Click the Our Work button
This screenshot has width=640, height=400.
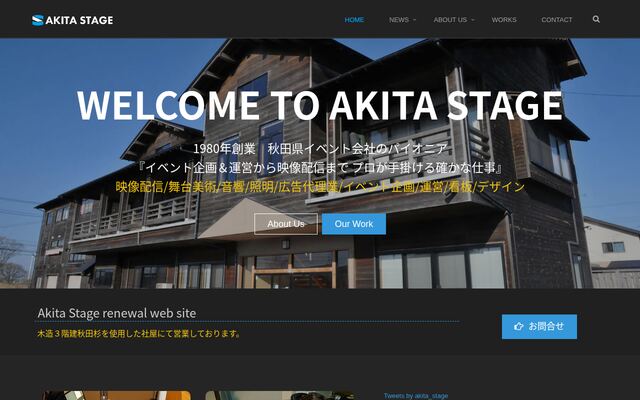tap(353, 224)
